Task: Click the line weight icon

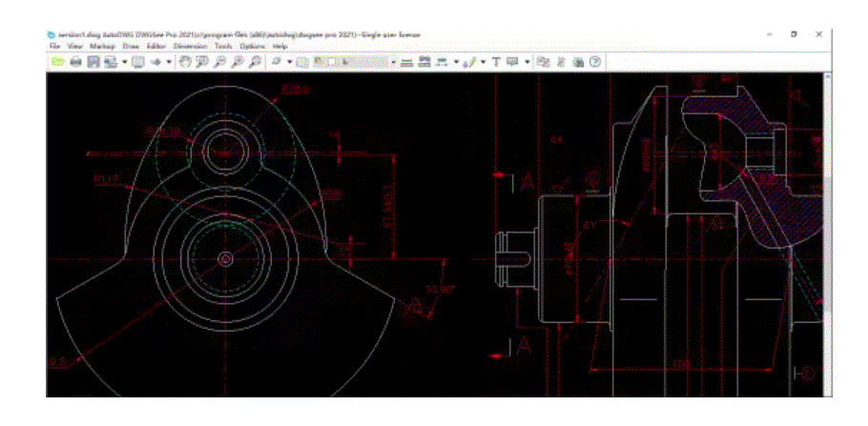Action: coord(407,63)
